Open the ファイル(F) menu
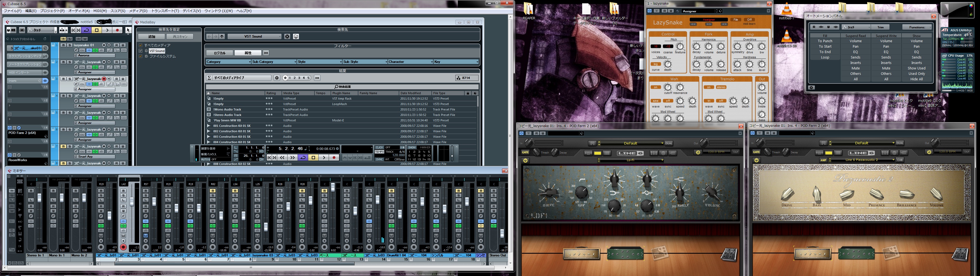Screen dimensions: 980x276 (x=13, y=11)
